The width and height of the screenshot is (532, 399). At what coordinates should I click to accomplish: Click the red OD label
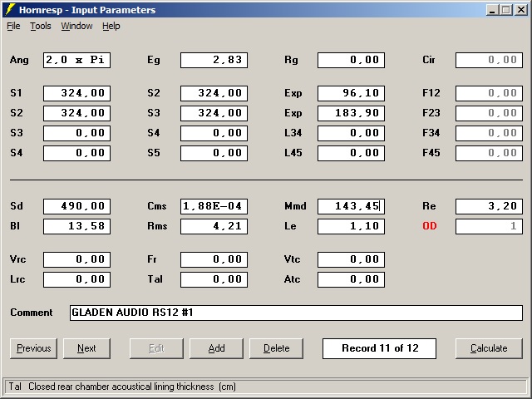coord(430,226)
